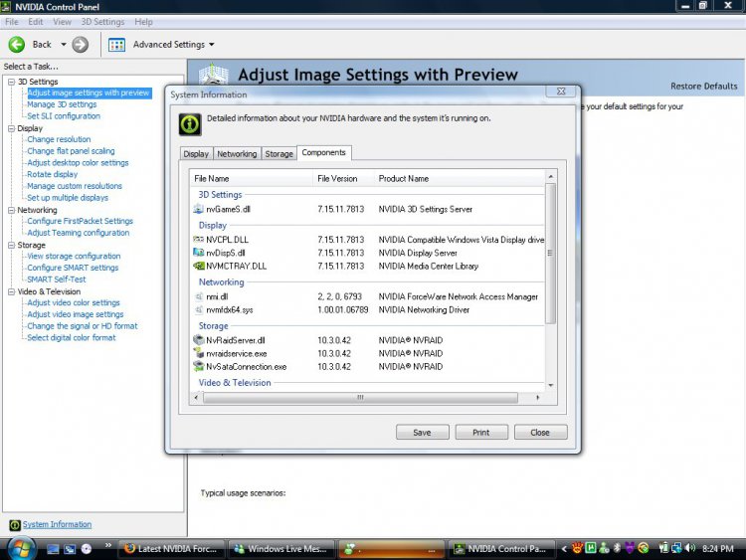Select Change resolution task
The width and height of the screenshot is (746, 560).
pyautogui.click(x=59, y=139)
